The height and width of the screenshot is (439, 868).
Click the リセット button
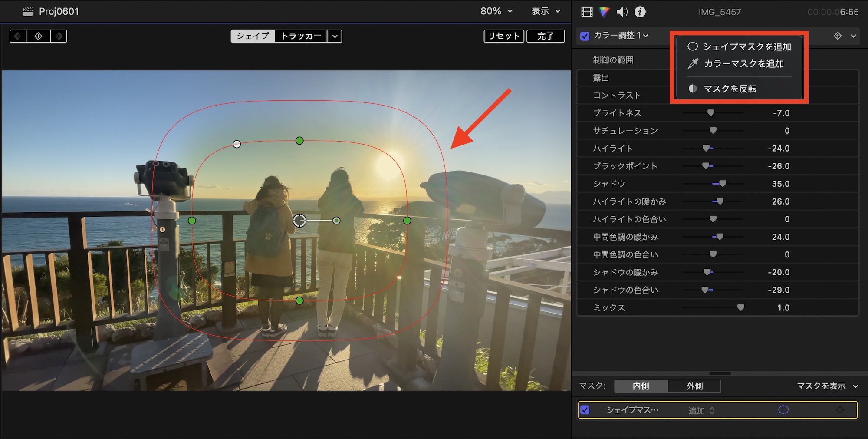point(504,36)
